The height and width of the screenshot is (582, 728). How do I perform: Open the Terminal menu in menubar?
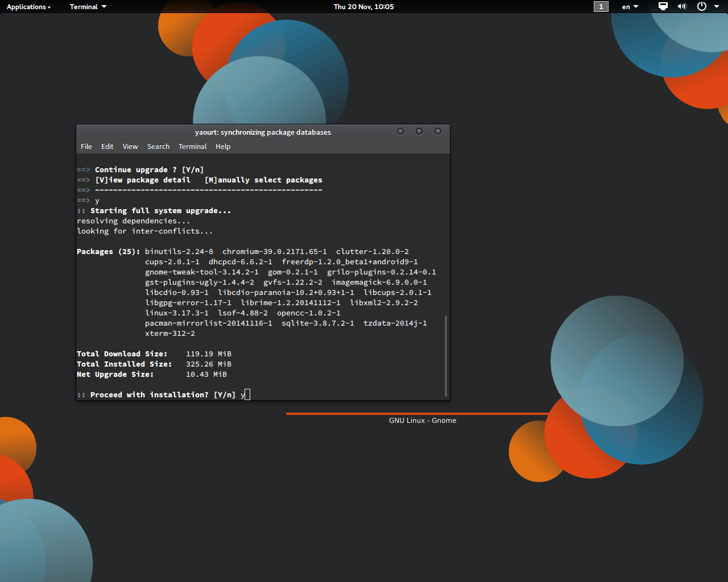(x=193, y=147)
